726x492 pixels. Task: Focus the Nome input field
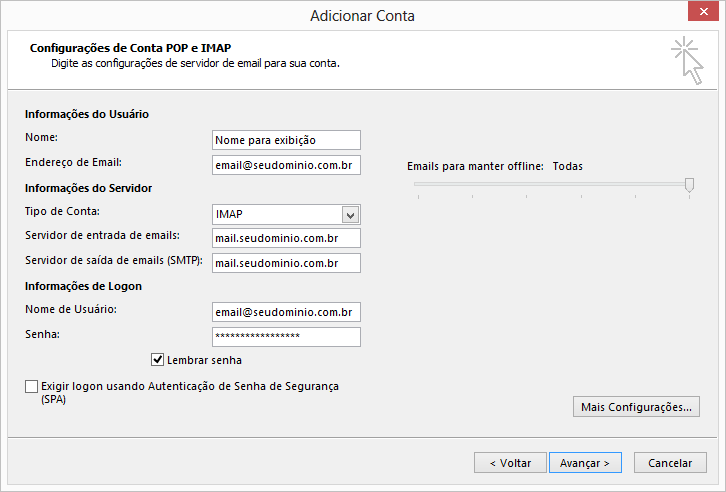[x=286, y=140]
